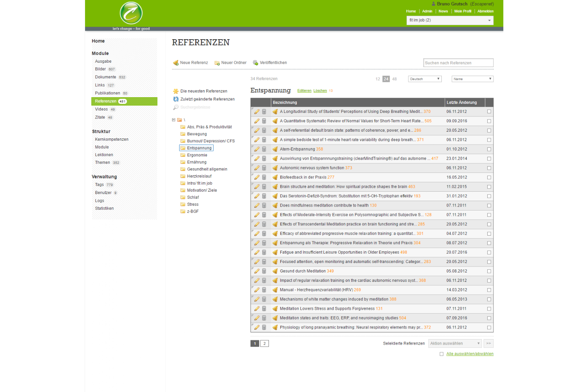Viewport: 588px width, 392px height.
Task: Tick the checkbox for Gesund durch Meditation
Action: [x=489, y=271]
